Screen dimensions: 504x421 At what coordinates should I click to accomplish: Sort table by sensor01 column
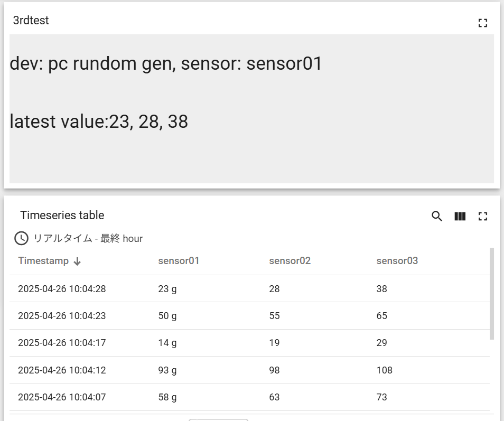[179, 260]
